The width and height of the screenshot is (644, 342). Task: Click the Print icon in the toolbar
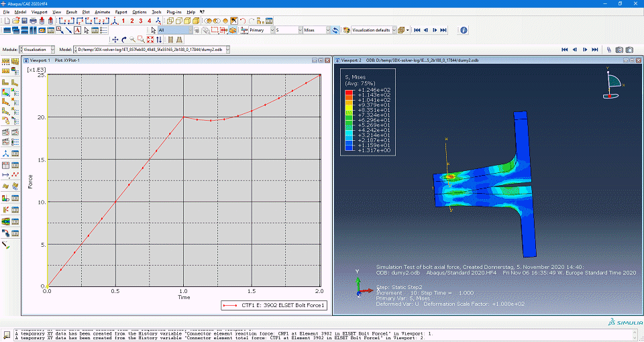[34, 21]
